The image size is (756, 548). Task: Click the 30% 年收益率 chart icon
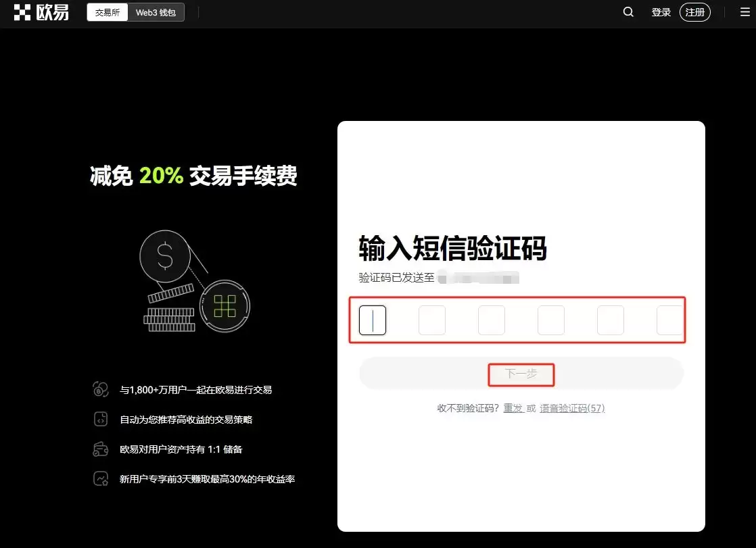click(100, 478)
